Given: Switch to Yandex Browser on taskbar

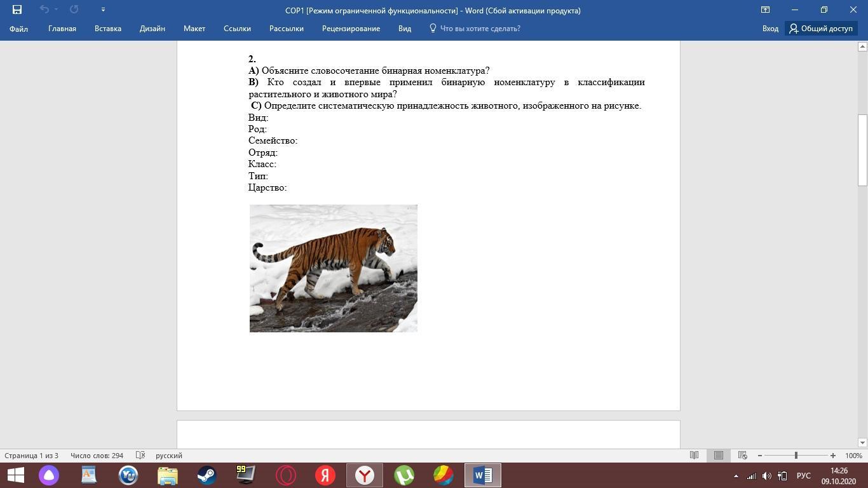Looking at the screenshot, I should 364,475.
